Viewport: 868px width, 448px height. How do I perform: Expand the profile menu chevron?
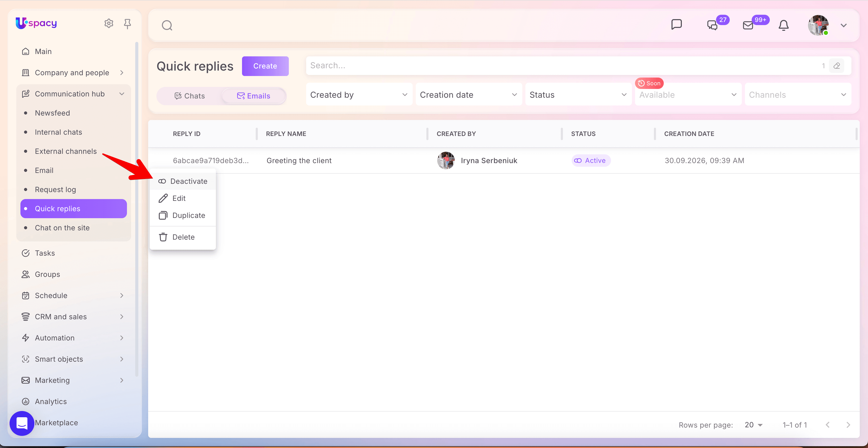pos(843,26)
